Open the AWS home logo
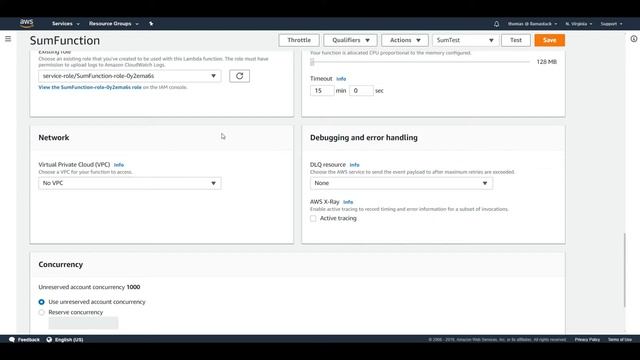Viewport: 640px width, 360px height. (x=27, y=23)
